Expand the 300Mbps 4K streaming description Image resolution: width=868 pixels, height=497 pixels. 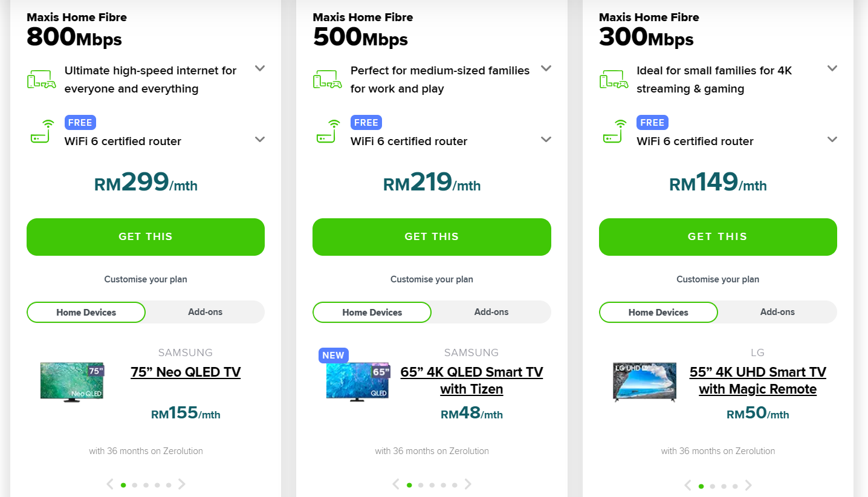pos(832,68)
